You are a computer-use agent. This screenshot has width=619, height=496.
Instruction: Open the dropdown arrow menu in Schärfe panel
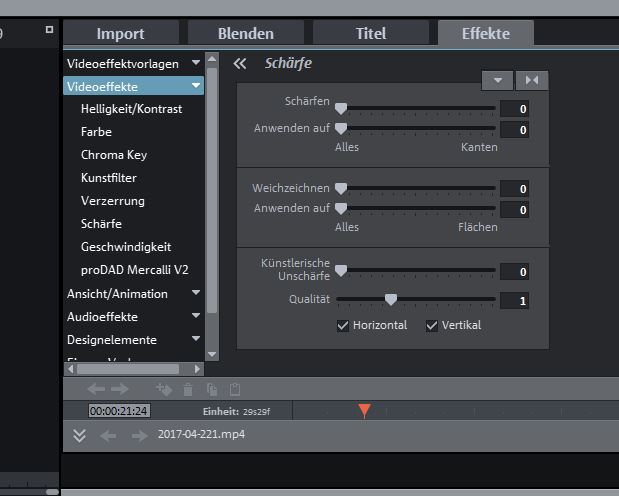tap(497, 80)
